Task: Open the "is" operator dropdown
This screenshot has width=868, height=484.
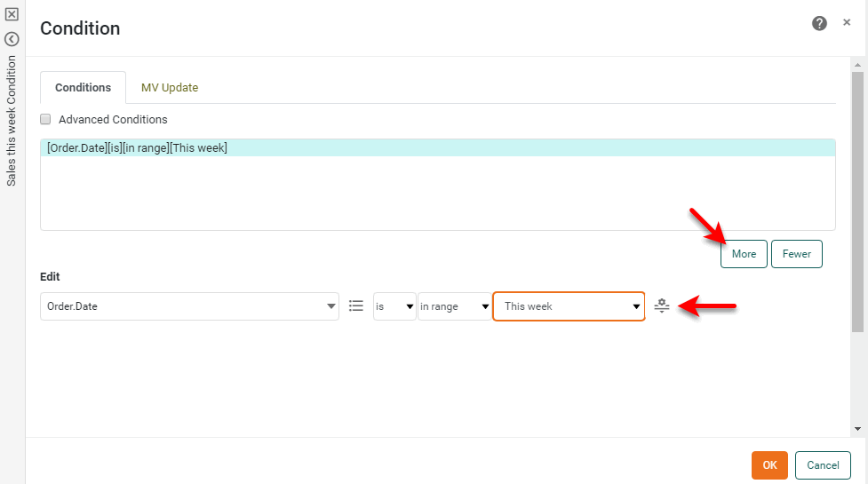Action: click(x=394, y=305)
